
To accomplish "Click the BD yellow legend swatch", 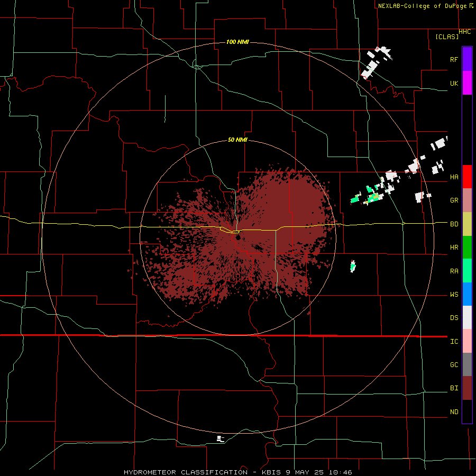I will point(467,224).
